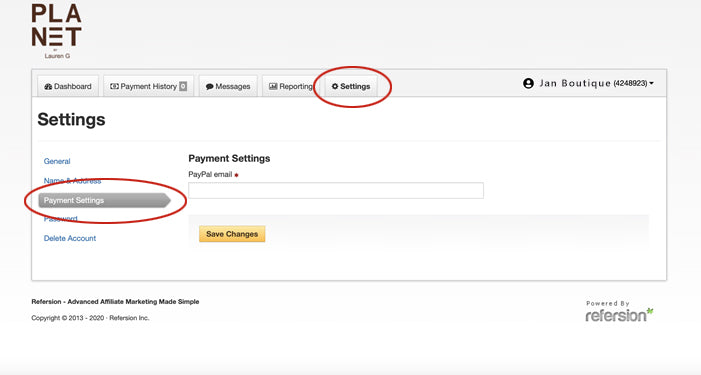
Task: Open the Password settings link
Action: click(60, 219)
